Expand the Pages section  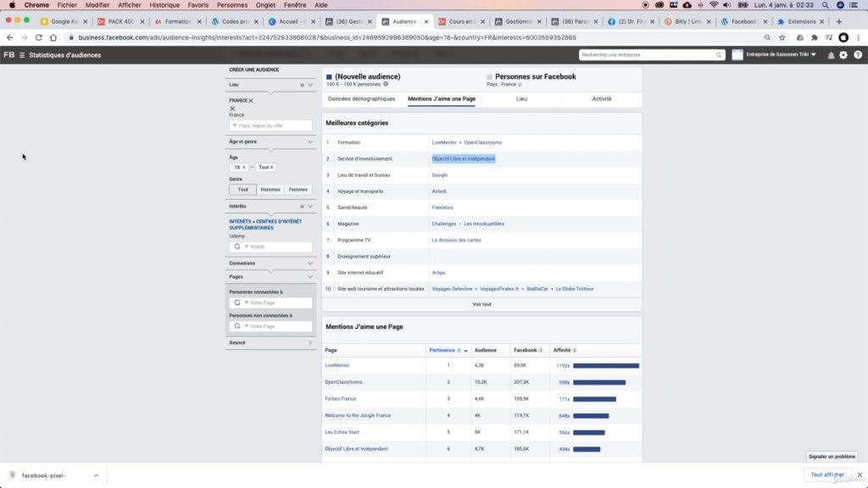coord(310,277)
